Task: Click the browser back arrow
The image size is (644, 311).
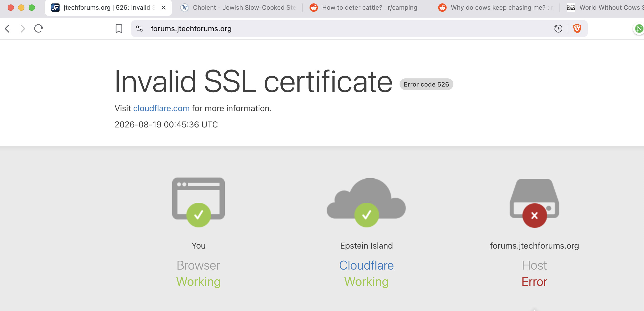Action: pos(8,28)
